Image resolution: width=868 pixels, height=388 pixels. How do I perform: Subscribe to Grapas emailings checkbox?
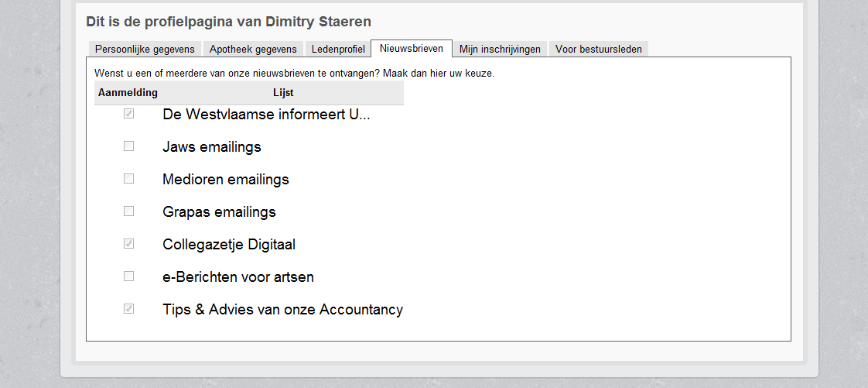pos(128,211)
